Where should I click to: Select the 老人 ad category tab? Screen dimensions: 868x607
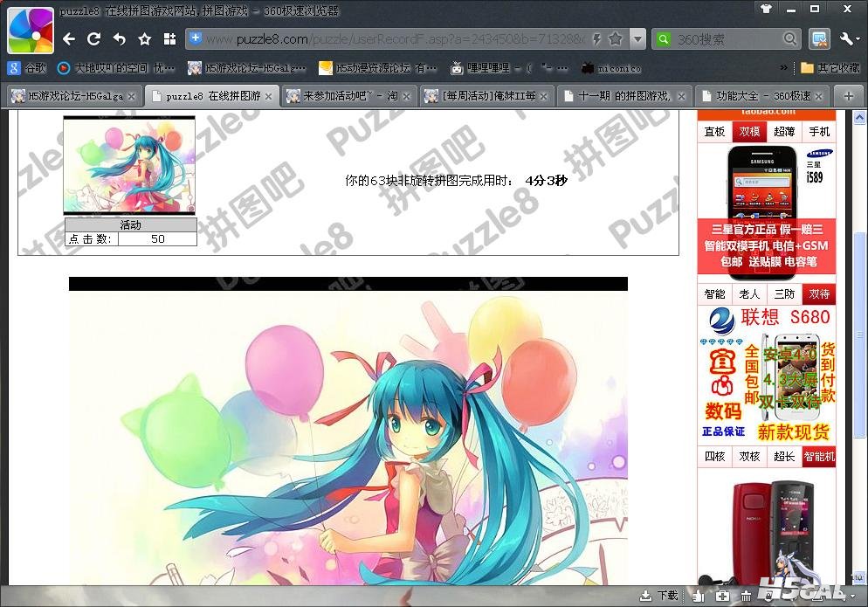[x=749, y=294]
